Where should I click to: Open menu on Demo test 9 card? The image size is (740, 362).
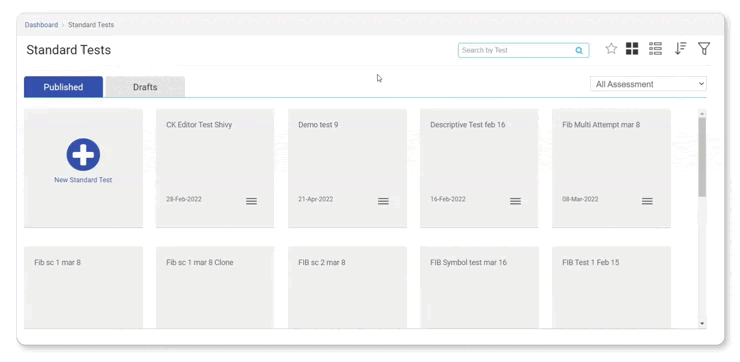383,201
